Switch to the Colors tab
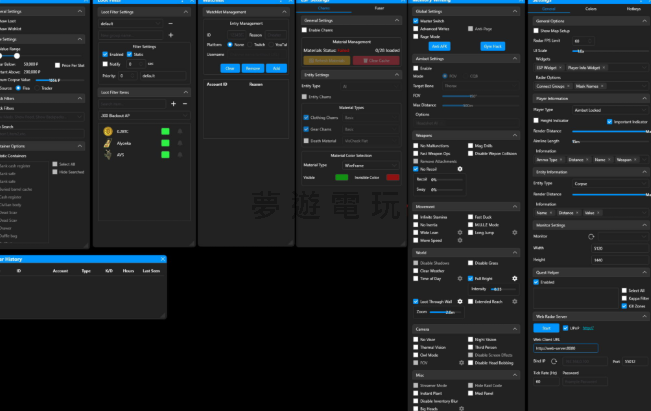The height and width of the screenshot is (411, 651). (591, 9)
